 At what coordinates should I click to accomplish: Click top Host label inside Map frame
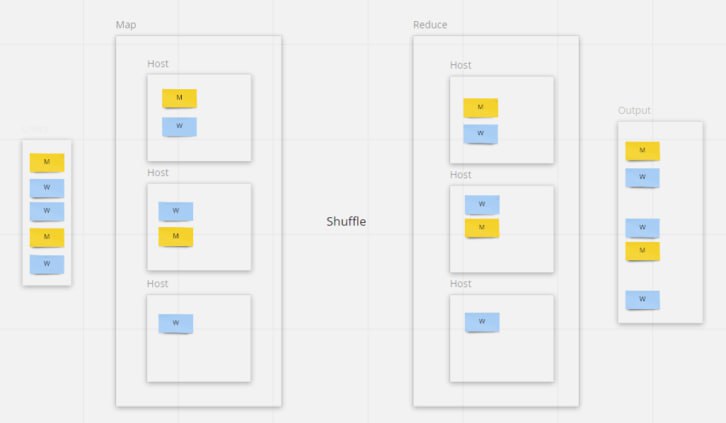tap(158, 64)
